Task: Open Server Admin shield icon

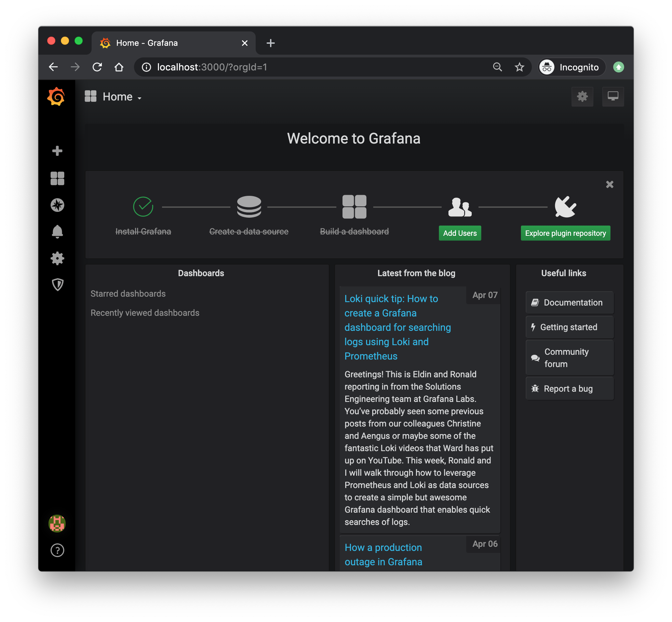Action: [x=57, y=284]
